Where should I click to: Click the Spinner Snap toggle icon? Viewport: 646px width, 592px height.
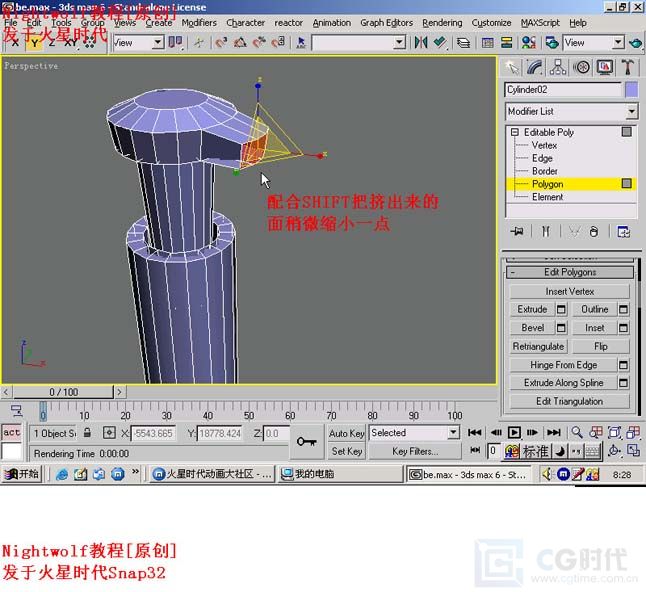point(279,42)
